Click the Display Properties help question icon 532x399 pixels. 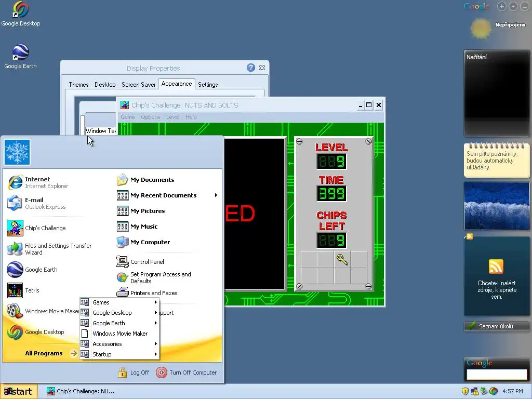point(251,68)
